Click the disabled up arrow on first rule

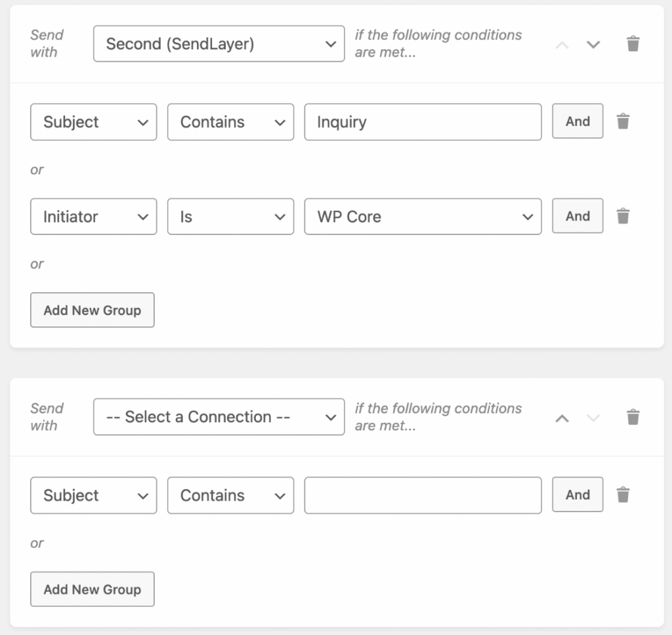pos(562,45)
